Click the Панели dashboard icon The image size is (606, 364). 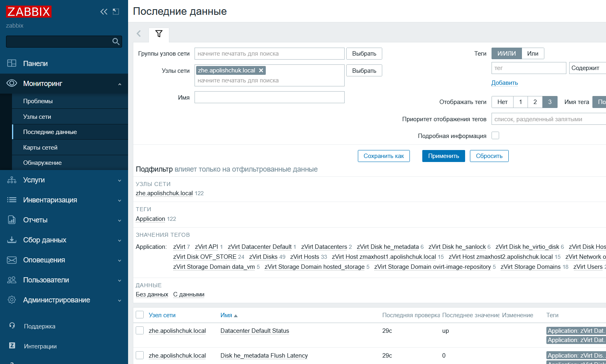click(x=12, y=63)
